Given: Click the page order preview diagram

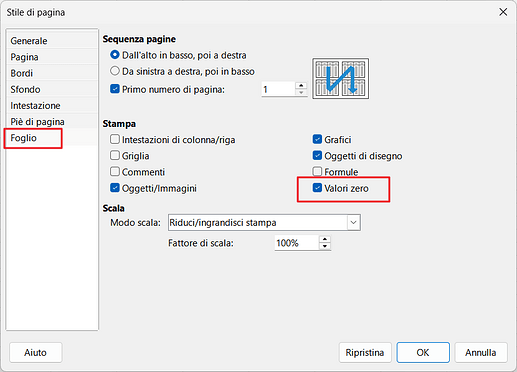Looking at the screenshot, I should [340, 78].
